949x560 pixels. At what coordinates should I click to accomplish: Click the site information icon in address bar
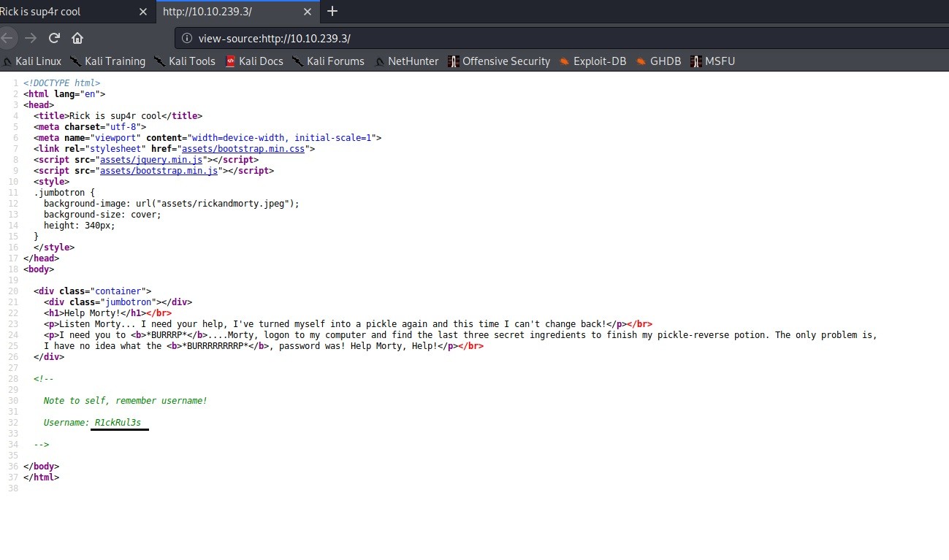pyautogui.click(x=187, y=38)
